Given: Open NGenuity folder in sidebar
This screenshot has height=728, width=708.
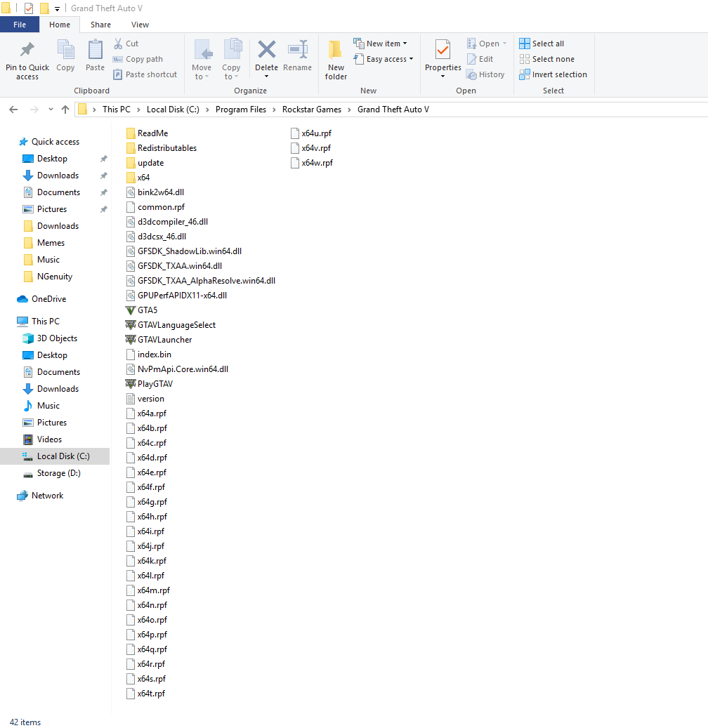Looking at the screenshot, I should [48, 277].
